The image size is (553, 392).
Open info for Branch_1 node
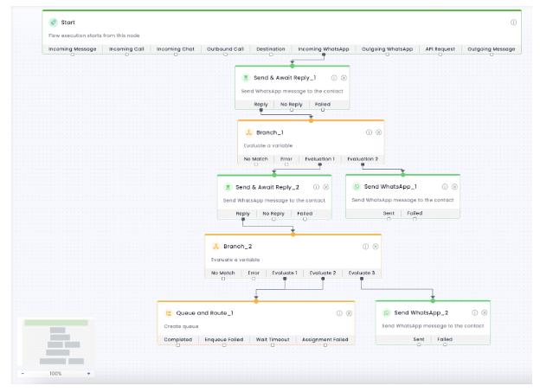pyautogui.click(x=368, y=132)
